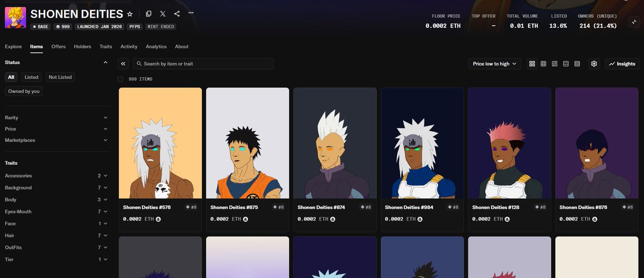The image size is (644, 278).
Task: Copy collection address via copy icon
Action: point(149,13)
